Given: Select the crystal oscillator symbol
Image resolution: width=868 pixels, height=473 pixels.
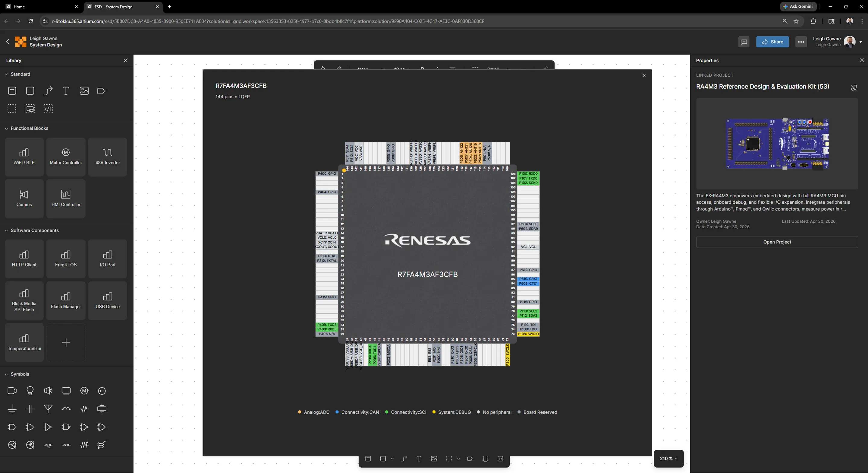Looking at the screenshot, I should [102, 409].
